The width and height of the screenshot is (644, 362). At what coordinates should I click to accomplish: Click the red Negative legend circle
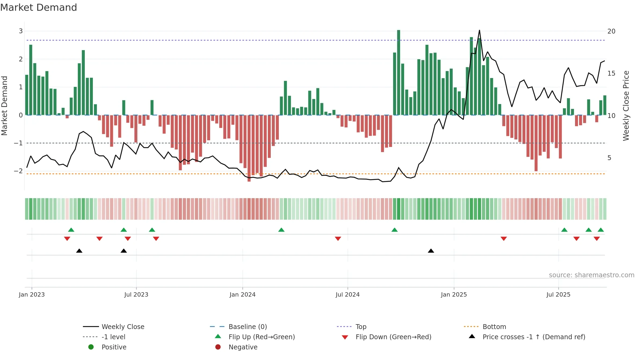(218, 347)
